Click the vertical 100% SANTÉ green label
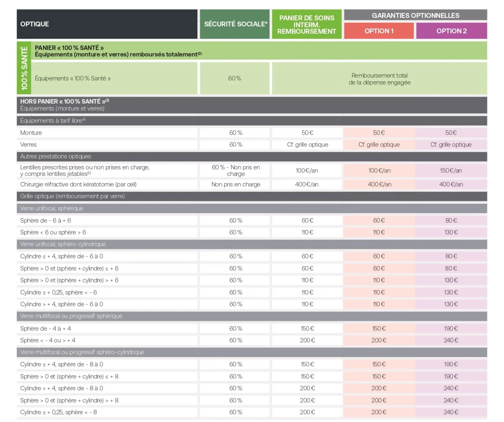 (24, 68)
